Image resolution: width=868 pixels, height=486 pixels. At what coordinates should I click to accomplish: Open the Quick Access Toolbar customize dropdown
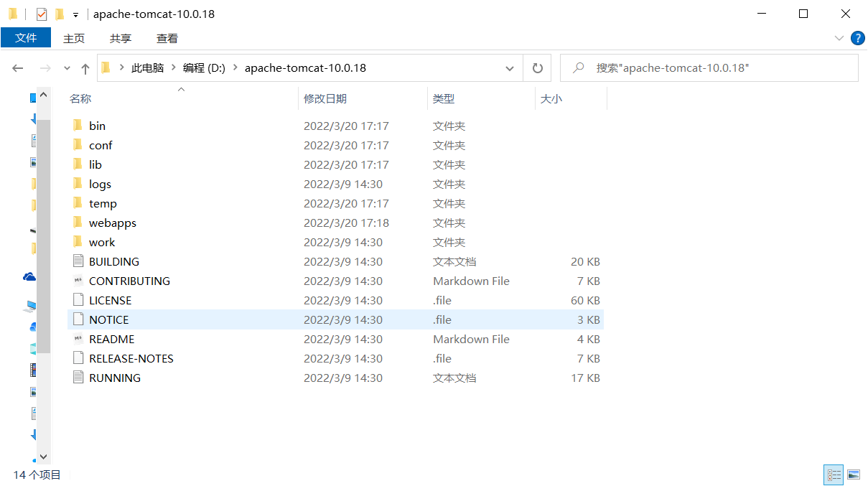tap(75, 14)
